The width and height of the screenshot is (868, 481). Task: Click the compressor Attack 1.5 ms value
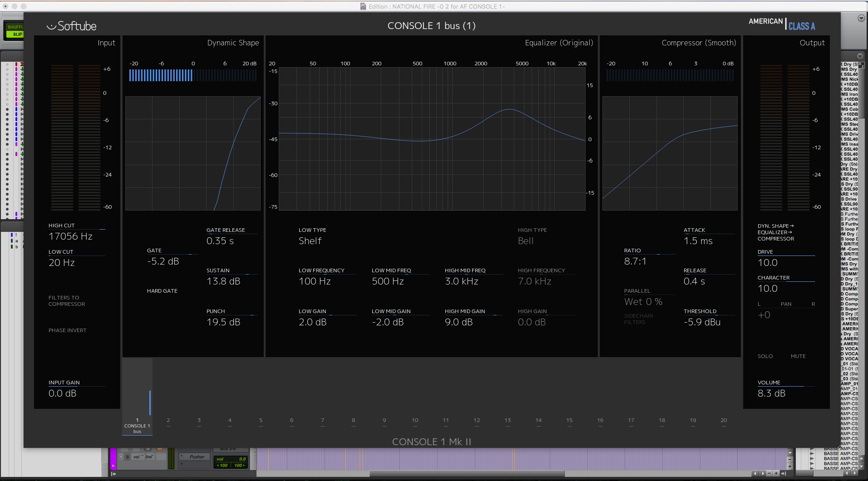click(x=698, y=241)
